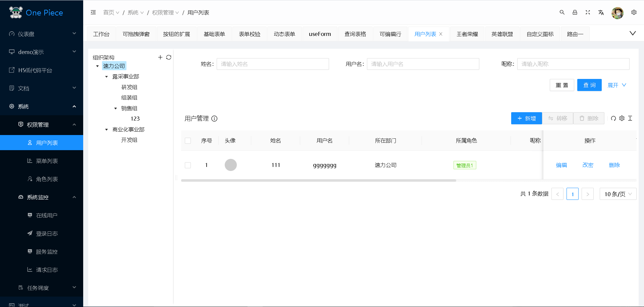
Task: Collapse the 系统监控 submenu
Action: [x=42, y=197]
